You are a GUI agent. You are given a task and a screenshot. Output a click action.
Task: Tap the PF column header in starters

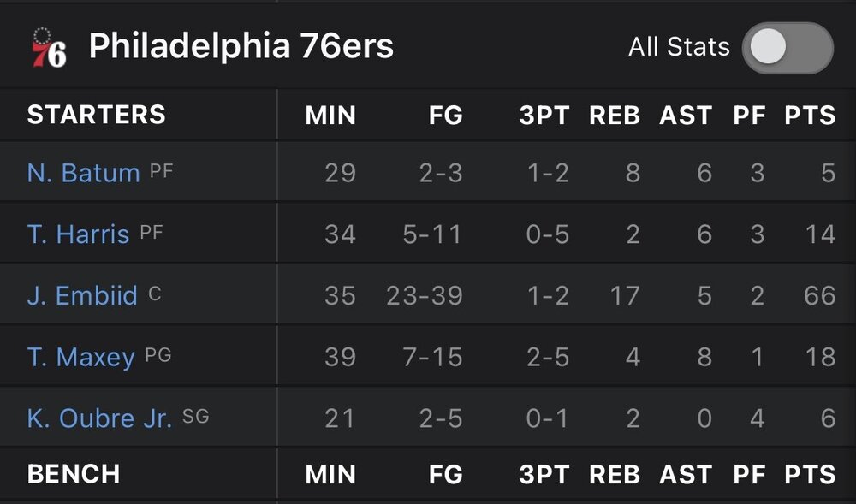click(x=749, y=116)
